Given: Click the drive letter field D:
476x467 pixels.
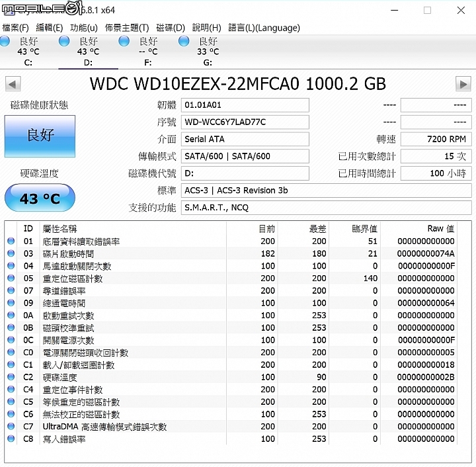Looking at the screenshot, I should pos(245,173).
